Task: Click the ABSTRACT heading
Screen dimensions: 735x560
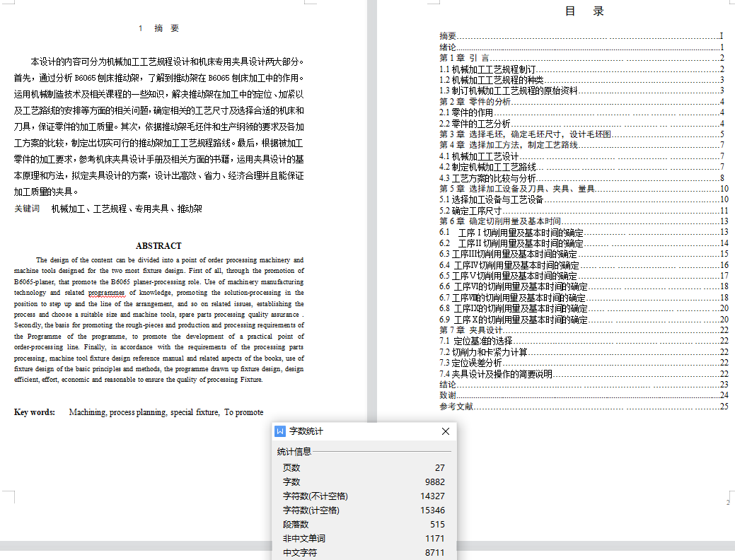Action: 158,245
